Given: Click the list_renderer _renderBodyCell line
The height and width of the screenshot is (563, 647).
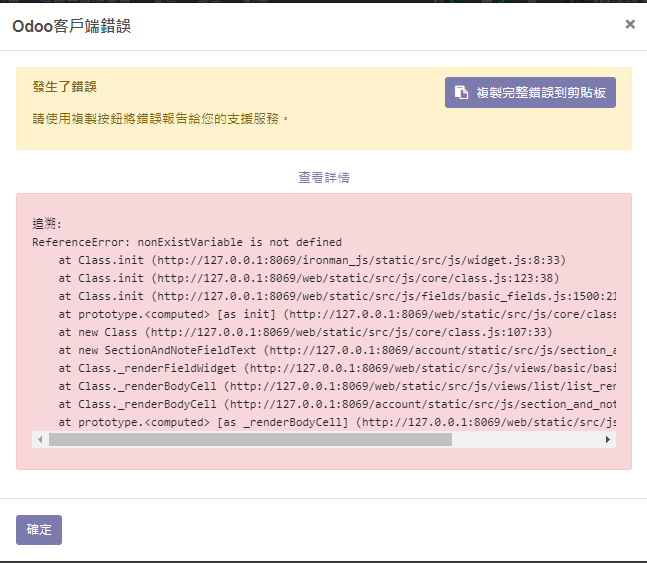Looking at the screenshot, I should tap(337, 386).
